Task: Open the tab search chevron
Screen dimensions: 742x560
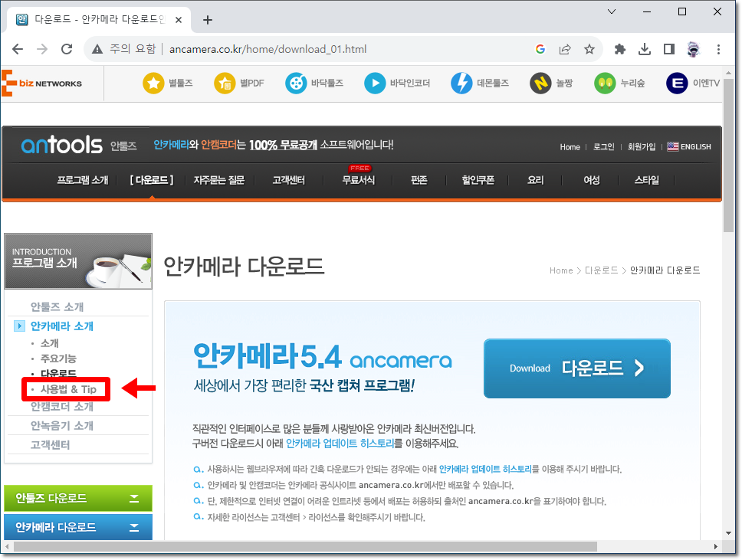Action: click(x=612, y=11)
